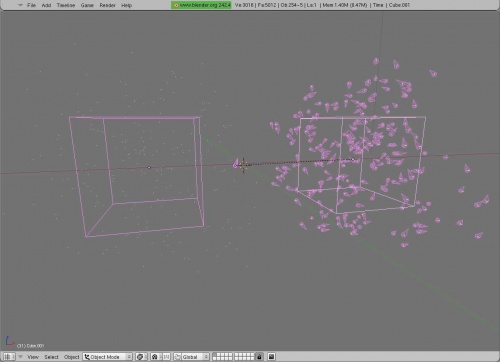
Task: Open the View menu in 3D header
Action: 33,357
